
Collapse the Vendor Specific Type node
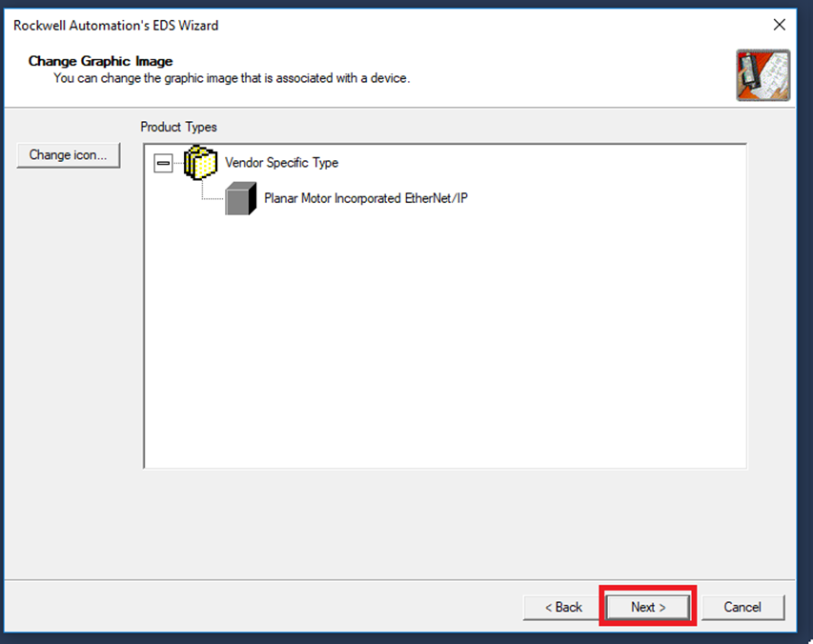coord(164,164)
